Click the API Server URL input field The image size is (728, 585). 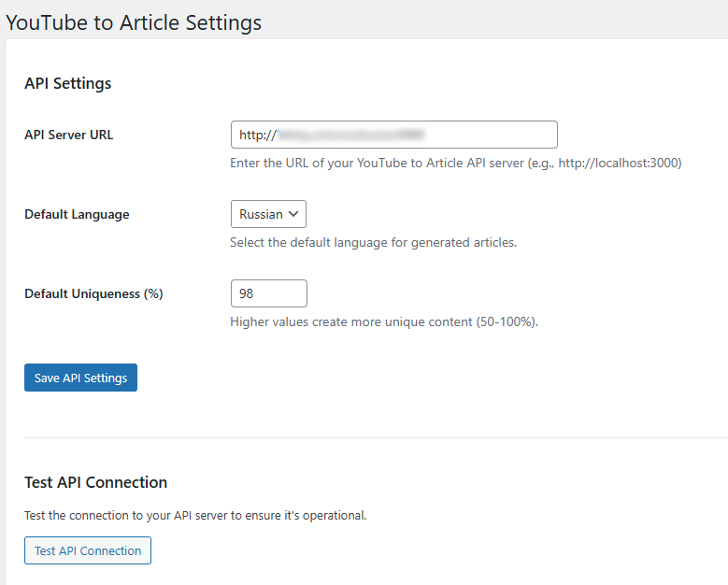point(393,135)
